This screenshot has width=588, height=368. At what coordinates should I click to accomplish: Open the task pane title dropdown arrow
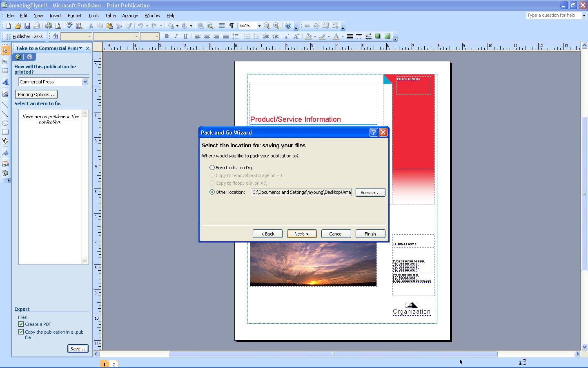click(81, 48)
